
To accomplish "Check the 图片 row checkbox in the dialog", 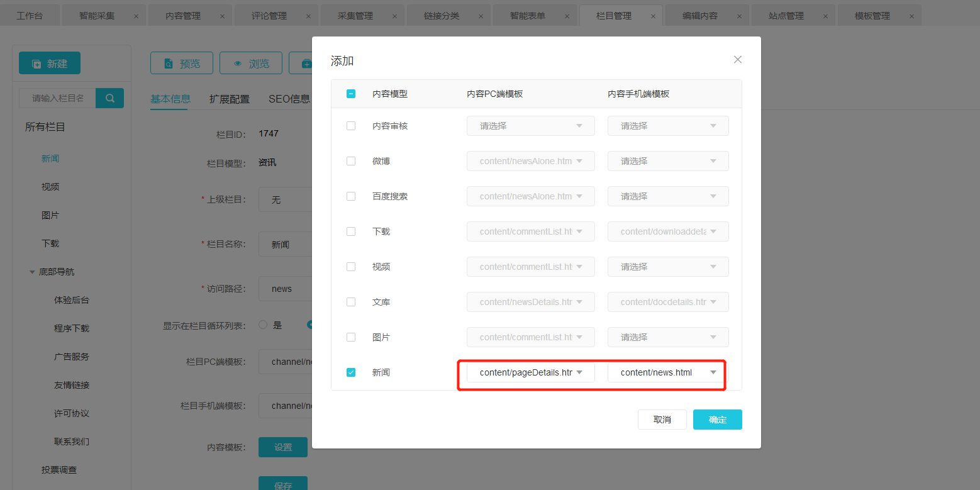I will click(351, 337).
